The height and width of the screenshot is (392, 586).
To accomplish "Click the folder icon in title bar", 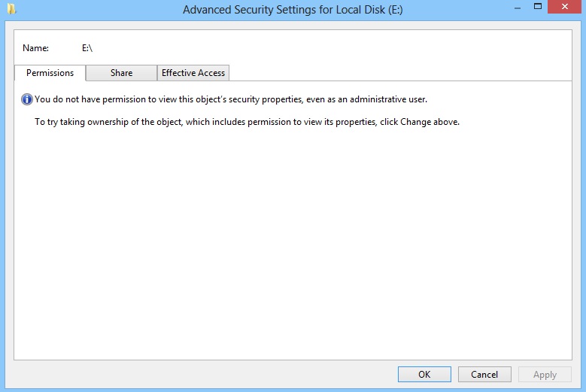I will (x=11, y=10).
